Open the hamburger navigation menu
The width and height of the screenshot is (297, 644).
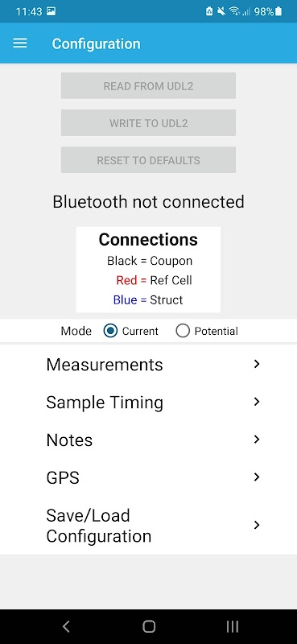(x=19, y=43)
